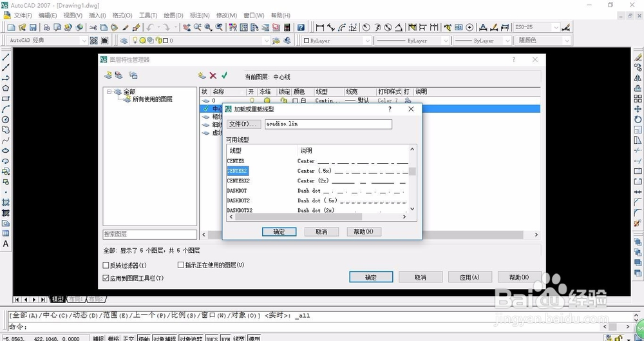This screenshot has height=341, width=644.
Task: Select the Hatch tool in draw toolbar
Action: [6, 202]
